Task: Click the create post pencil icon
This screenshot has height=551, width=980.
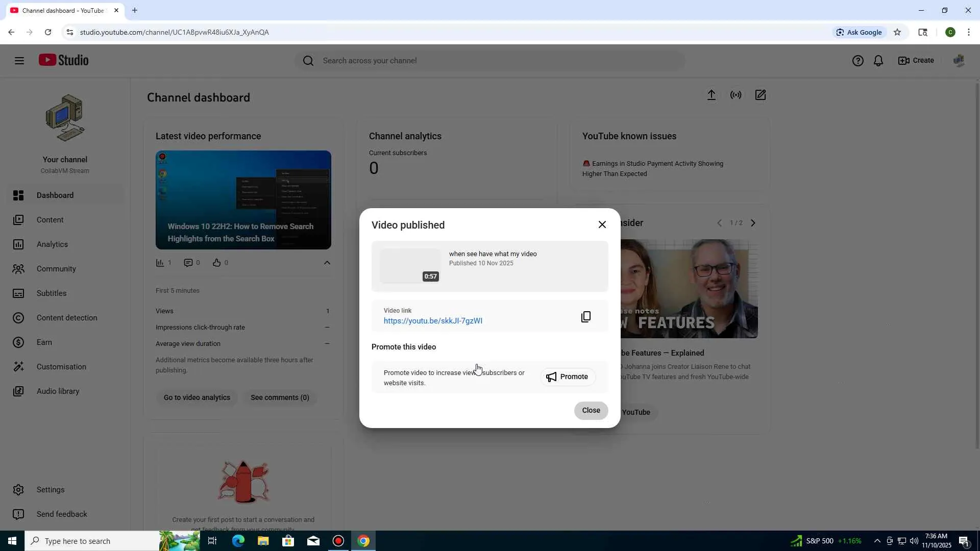Action: 760,95
